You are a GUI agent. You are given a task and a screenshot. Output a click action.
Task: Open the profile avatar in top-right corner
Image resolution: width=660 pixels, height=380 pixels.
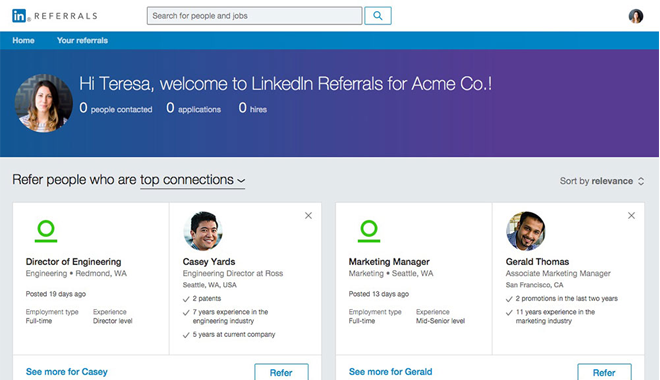pos(636,16)
